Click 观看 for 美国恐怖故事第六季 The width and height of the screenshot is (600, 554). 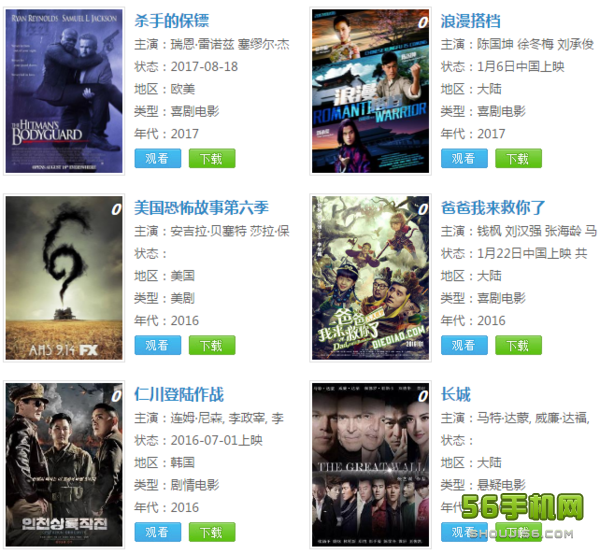[158, 345]
